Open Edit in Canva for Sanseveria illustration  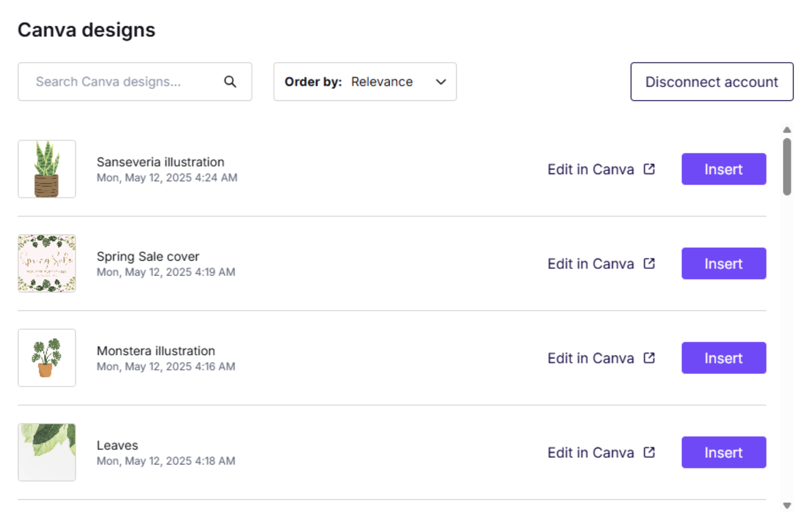(601, 170)
